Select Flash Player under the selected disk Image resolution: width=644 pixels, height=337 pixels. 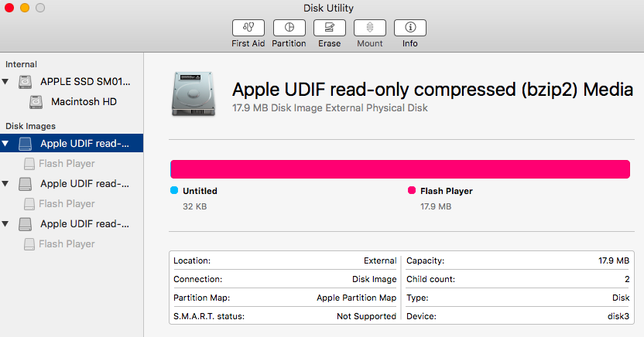click(x=67, y=164)
